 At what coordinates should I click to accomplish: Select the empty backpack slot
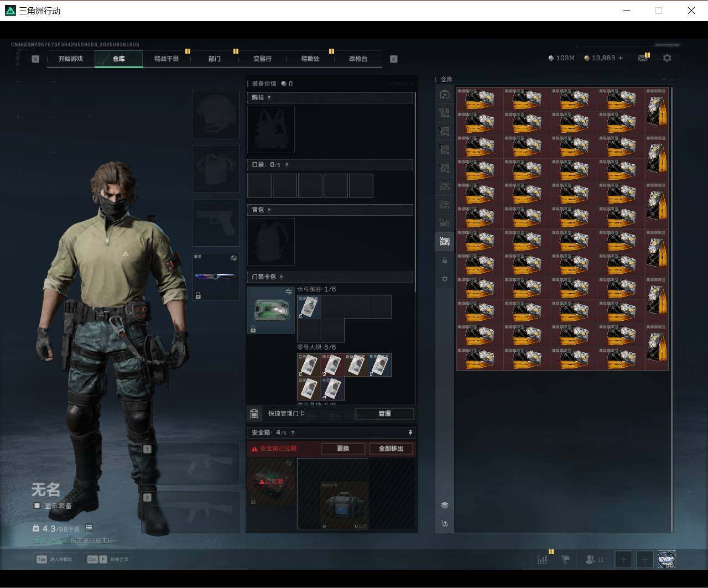pyautogui.click(x=271, y=241)
